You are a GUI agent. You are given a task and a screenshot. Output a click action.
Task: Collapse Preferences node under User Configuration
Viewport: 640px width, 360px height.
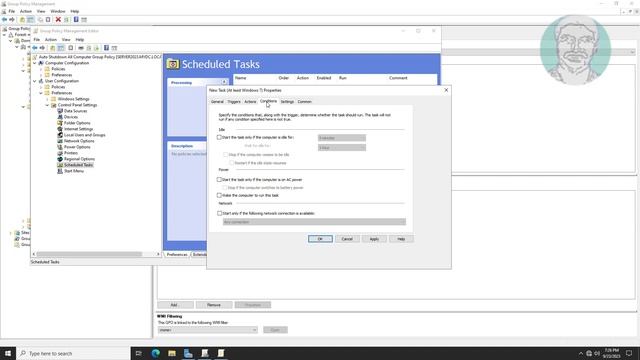(x=41, y=93)
